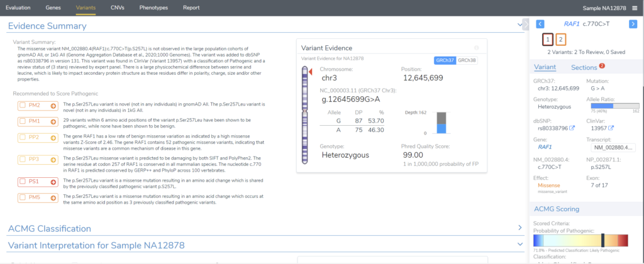Check the PS1 criterion checkbox
The image size is (644, 264).
pyautogui.click(x=24, y=182)
